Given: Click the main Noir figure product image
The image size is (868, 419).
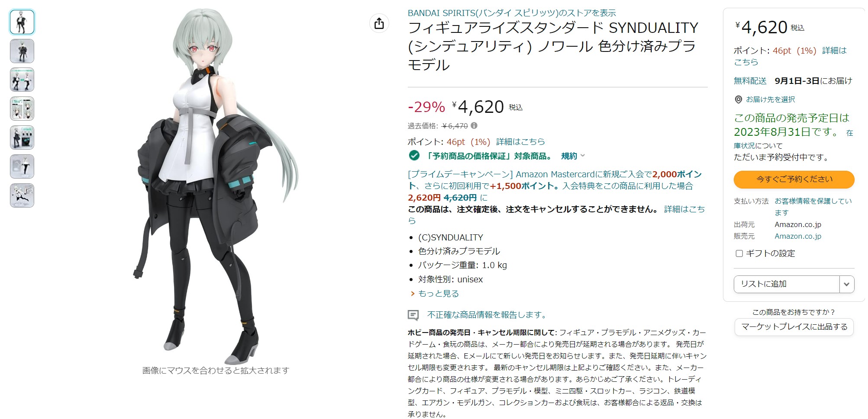Looking at the screenshot, I should tap(216, 186).
